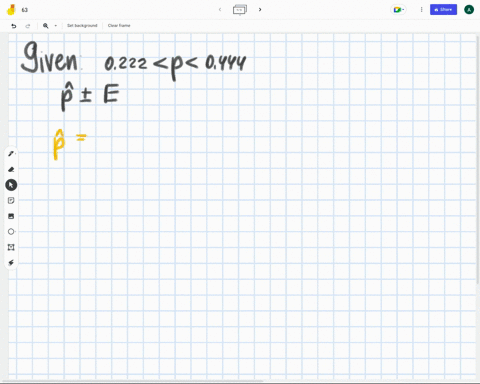Open the Google Meet call dropdown
The height and width of the screenshot is (384, 480).
(x=399, y=10)
